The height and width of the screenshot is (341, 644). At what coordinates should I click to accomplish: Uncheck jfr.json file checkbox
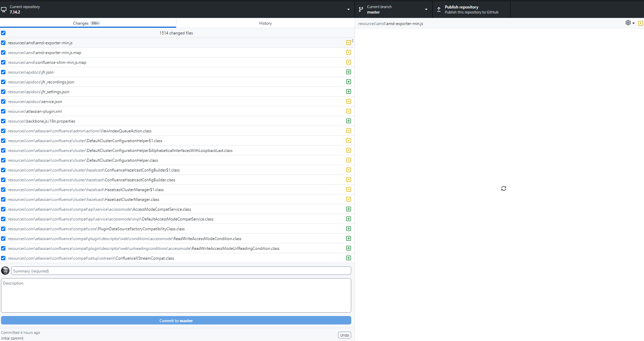[x=3, y=72]
